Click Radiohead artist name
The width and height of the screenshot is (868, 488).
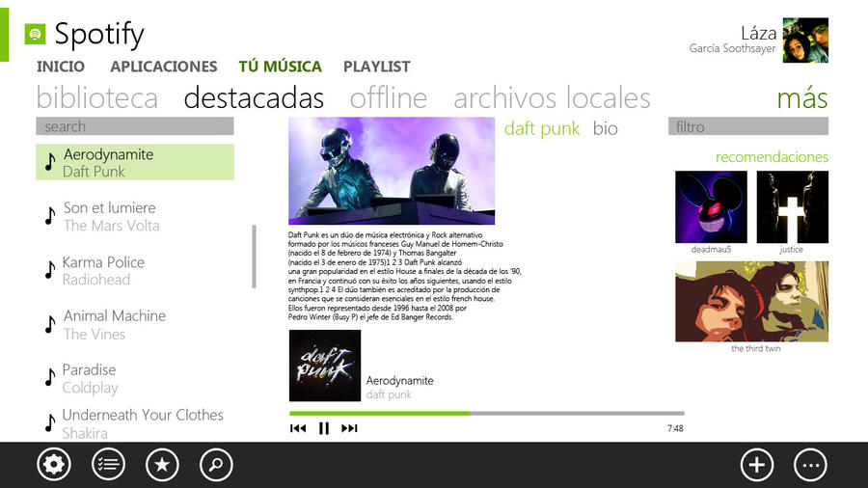[96, 280]
